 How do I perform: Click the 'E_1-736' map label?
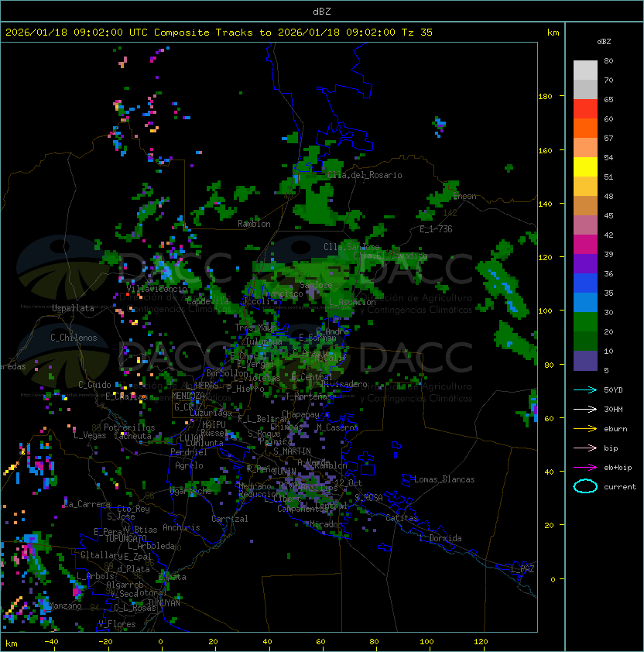tap(436, 229)
